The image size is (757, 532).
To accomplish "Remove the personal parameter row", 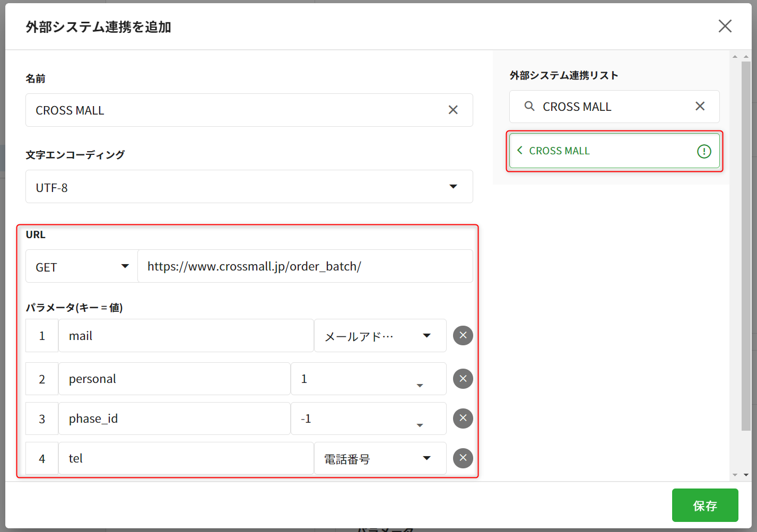I will (x=463, y=379).
